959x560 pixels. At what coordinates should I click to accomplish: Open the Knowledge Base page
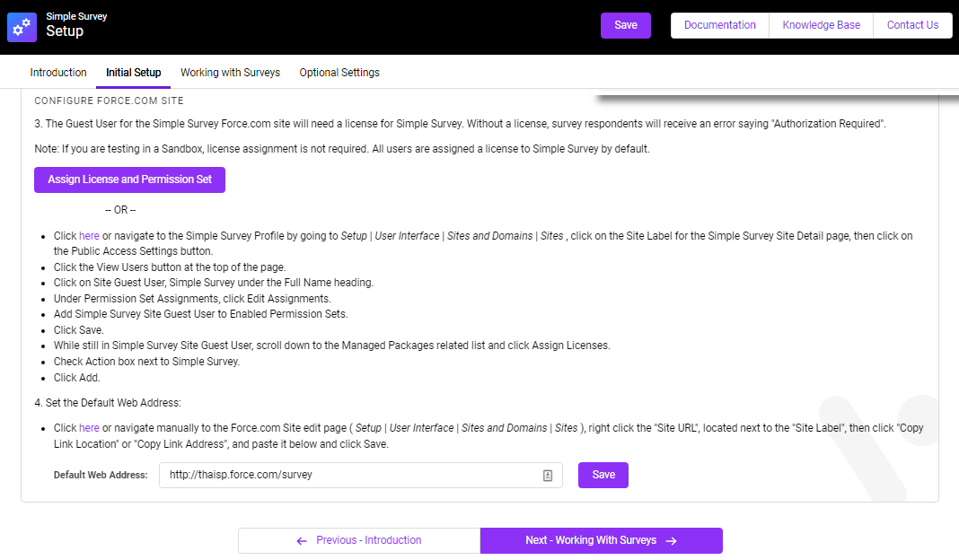click(822, 26)
